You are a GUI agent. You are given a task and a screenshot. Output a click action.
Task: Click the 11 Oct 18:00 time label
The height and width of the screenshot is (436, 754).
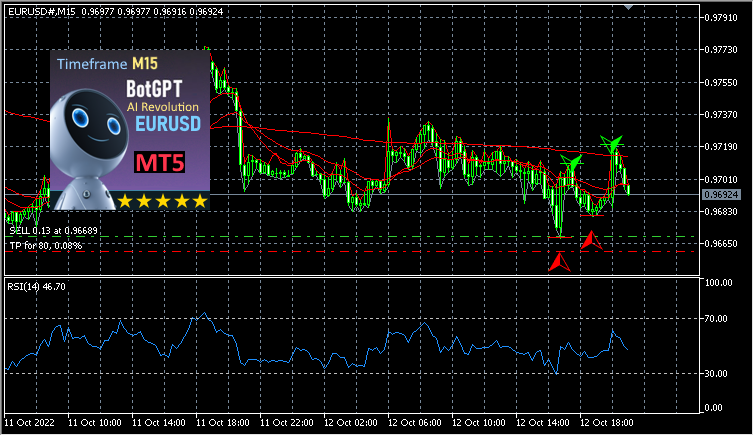223,423
